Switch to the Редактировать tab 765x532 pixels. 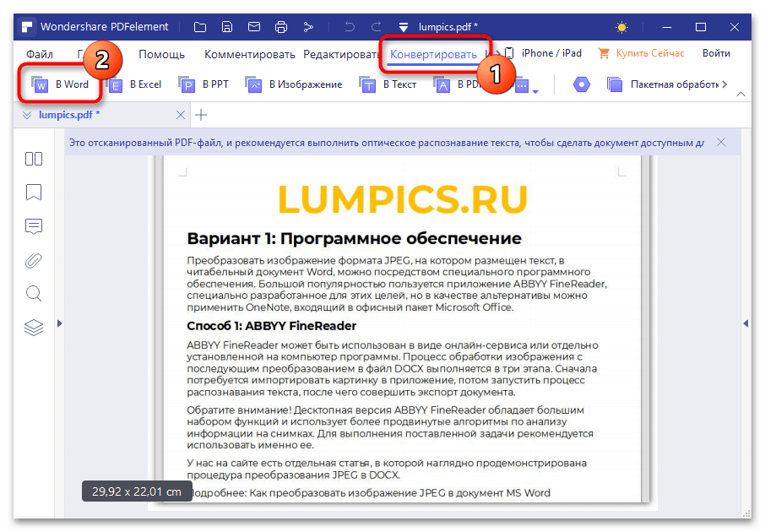click(341, 54)
